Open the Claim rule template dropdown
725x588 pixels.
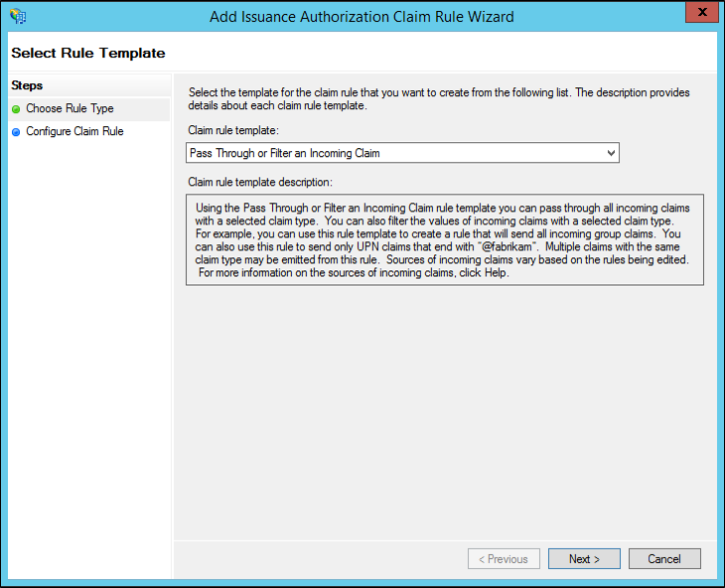[x=402, y=153]
